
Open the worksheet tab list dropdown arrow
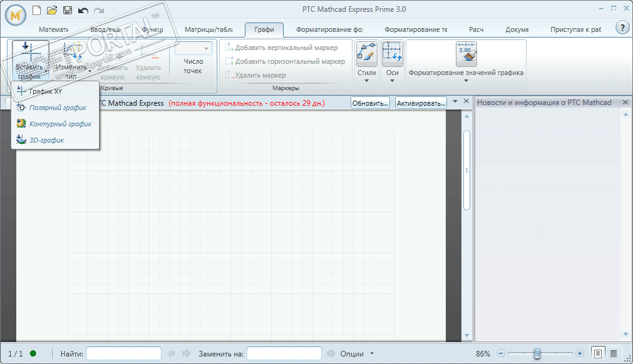(x=455, y=101)
